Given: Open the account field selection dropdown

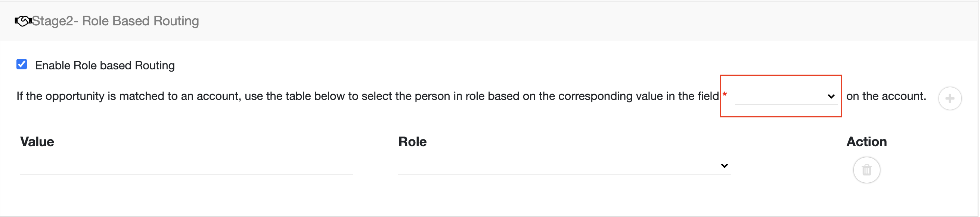Looking at the screenshot, I should (x=787, y=96).
